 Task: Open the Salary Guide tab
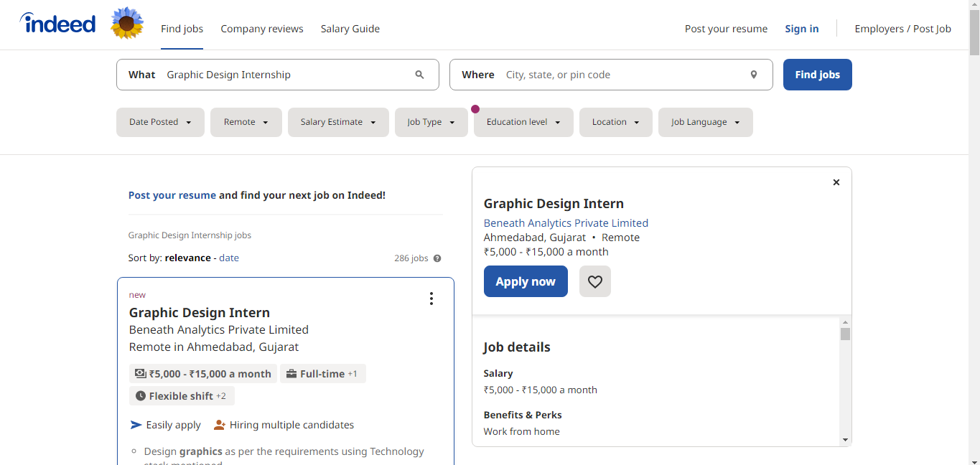click(350, 29)
